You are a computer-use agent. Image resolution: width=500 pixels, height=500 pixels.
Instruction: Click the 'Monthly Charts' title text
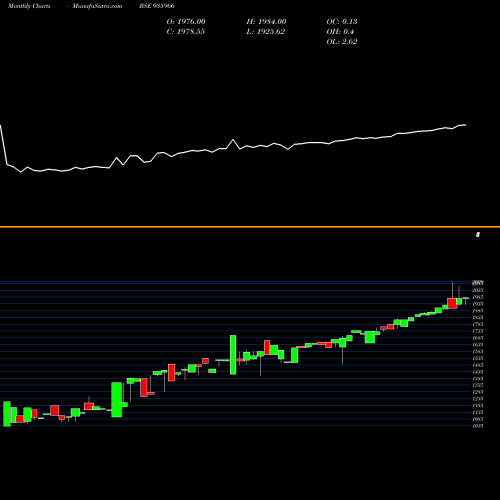tap(29, 6)
